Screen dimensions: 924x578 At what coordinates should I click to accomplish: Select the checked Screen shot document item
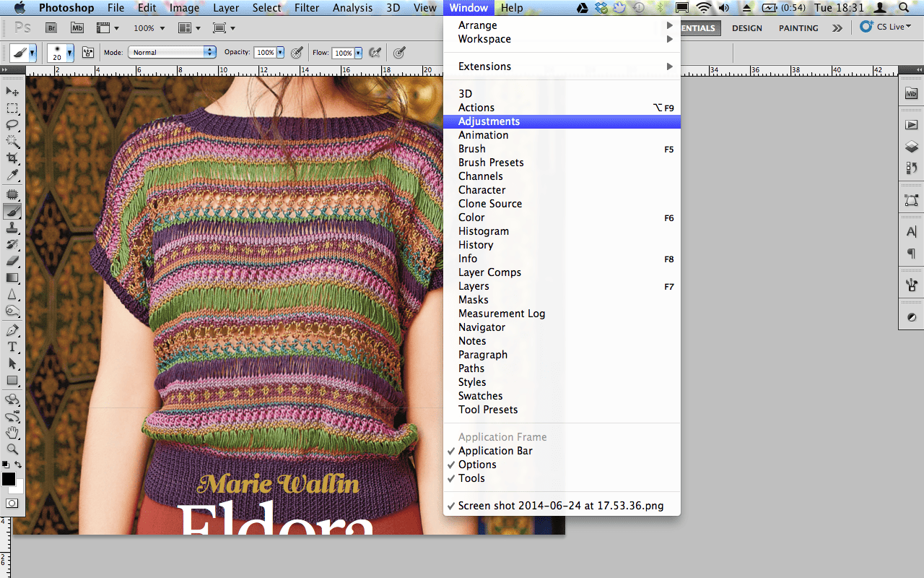click(x=562, y=506)
